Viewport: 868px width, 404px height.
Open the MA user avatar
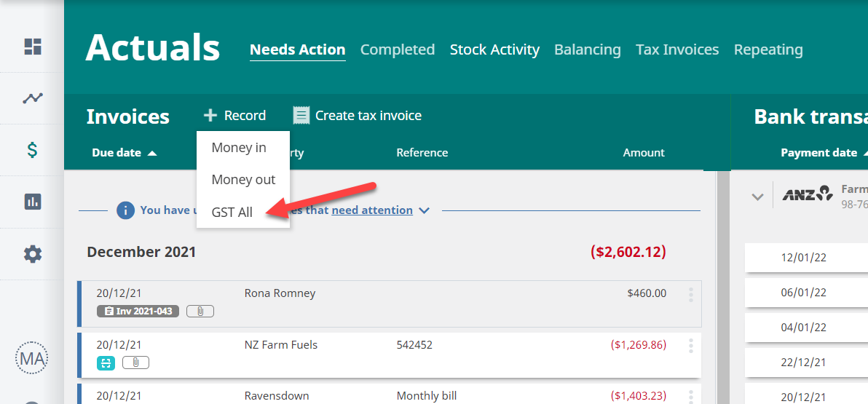(x=31, y=358)
